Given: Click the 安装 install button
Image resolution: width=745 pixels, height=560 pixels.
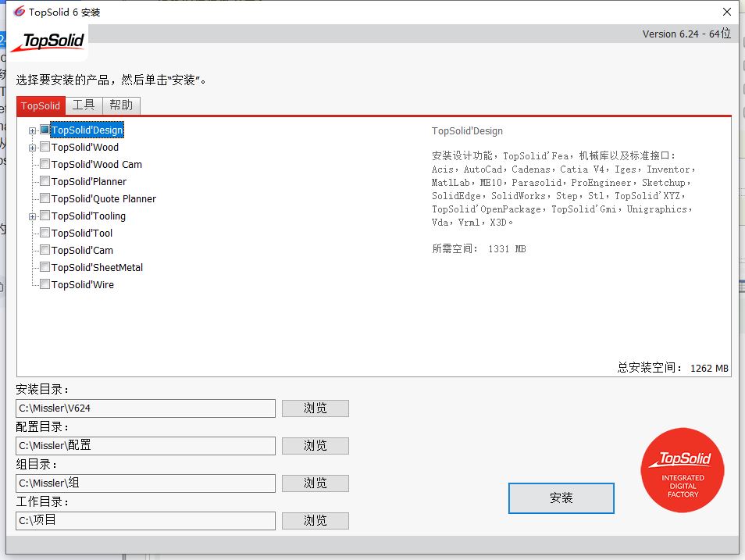Looking at the screenshot, I should pos(561,498).
